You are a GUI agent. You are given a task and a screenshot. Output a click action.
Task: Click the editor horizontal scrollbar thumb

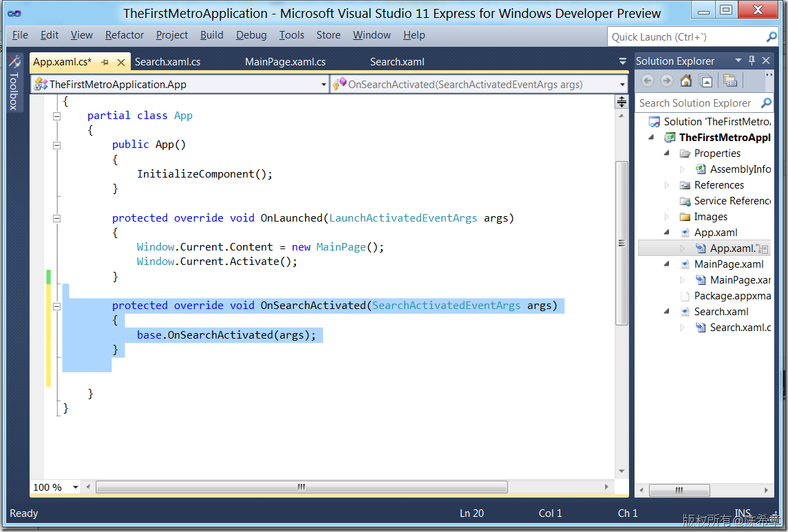pos(301,487)
